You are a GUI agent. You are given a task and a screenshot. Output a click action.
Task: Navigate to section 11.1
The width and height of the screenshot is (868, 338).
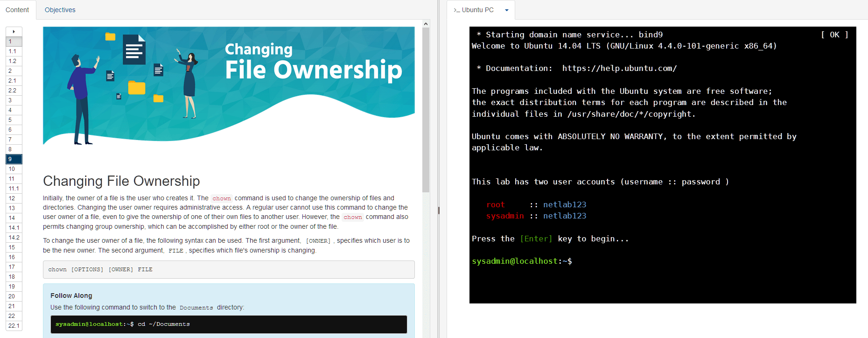[14, 189]
